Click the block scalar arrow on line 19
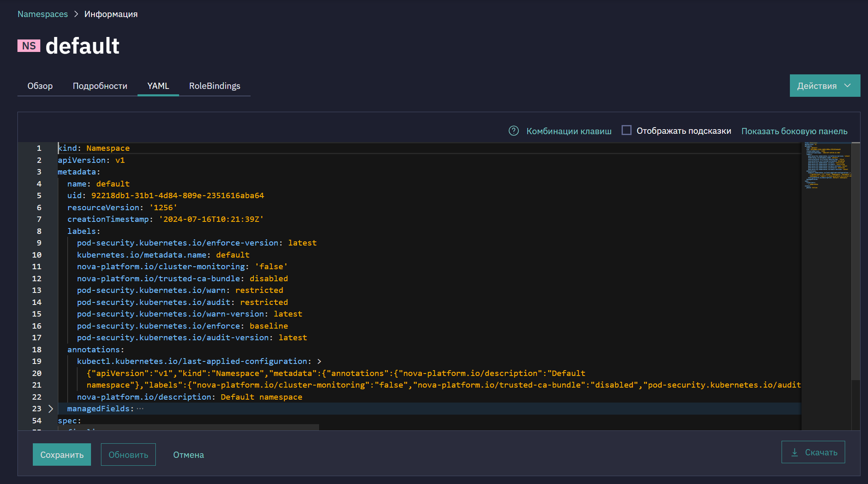Screen dimensions: 868x484 pos(319,361)
